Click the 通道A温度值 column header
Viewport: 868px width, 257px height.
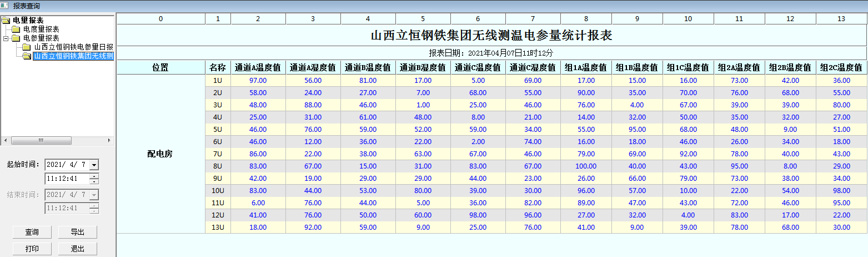coord(258,68)
